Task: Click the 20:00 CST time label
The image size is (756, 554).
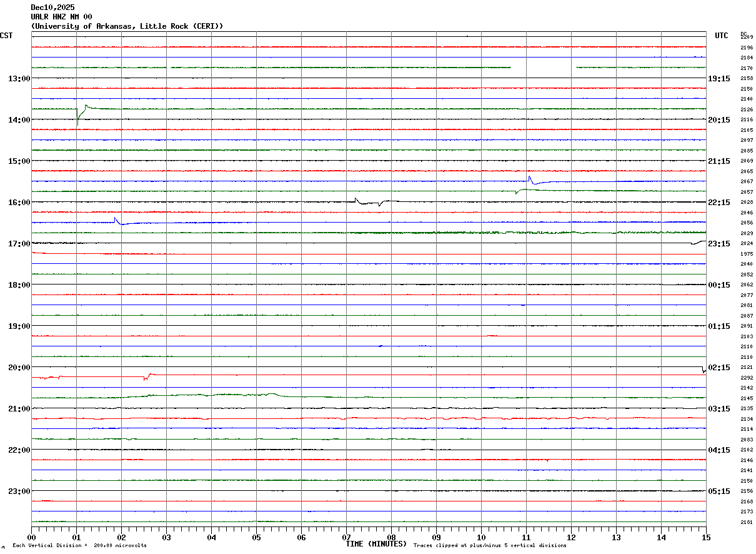Action: tap(19, 367)
